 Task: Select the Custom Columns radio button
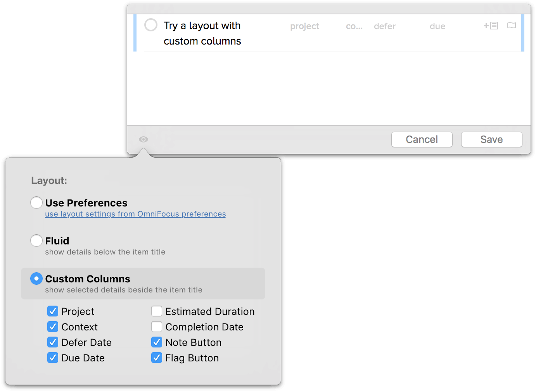(x=36, y=278)
